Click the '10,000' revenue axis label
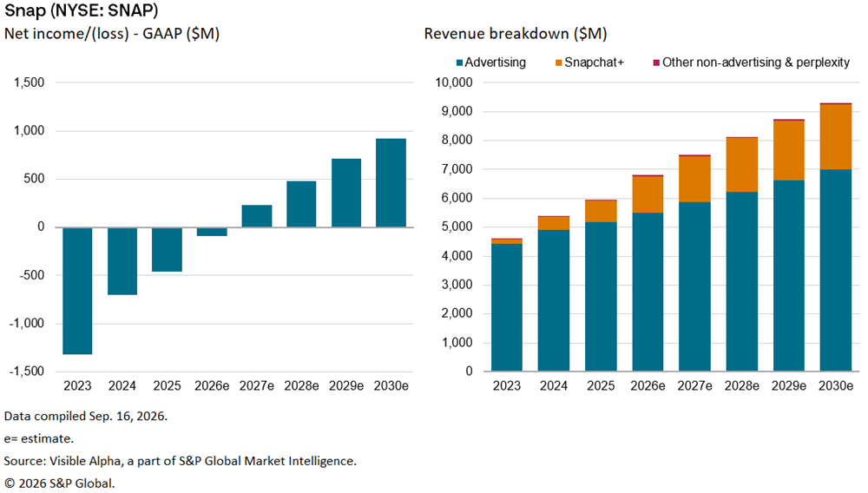This screenshot has width=868, height=493. click(454, 82)
